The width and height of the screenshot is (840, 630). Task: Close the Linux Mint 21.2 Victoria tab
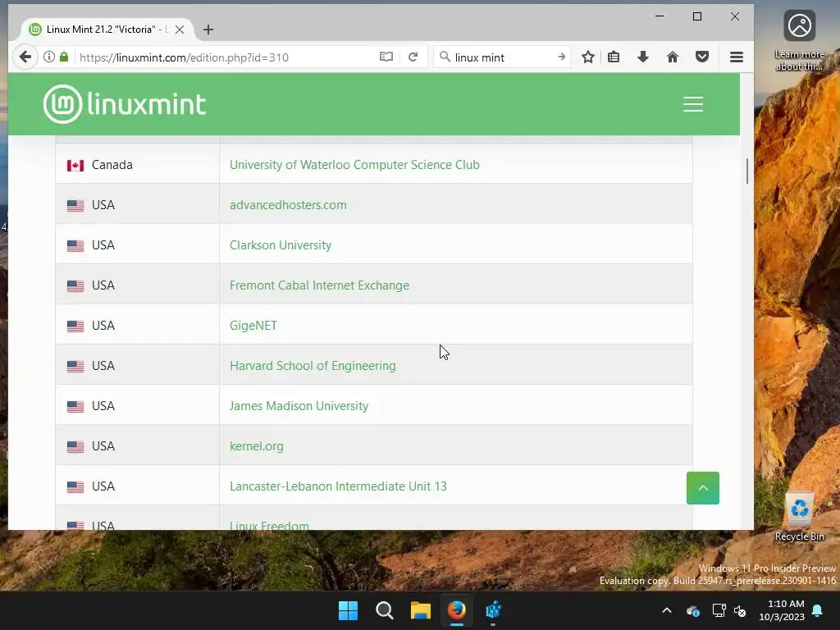coord(180,30)
